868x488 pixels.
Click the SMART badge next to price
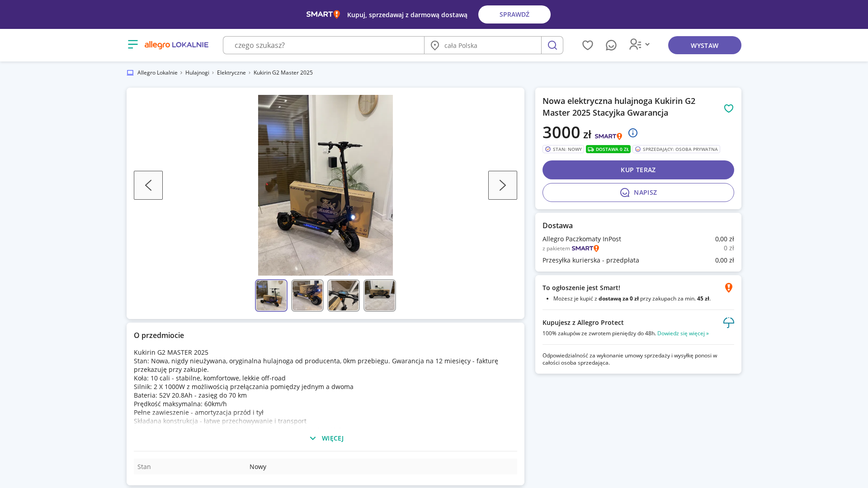608,136
